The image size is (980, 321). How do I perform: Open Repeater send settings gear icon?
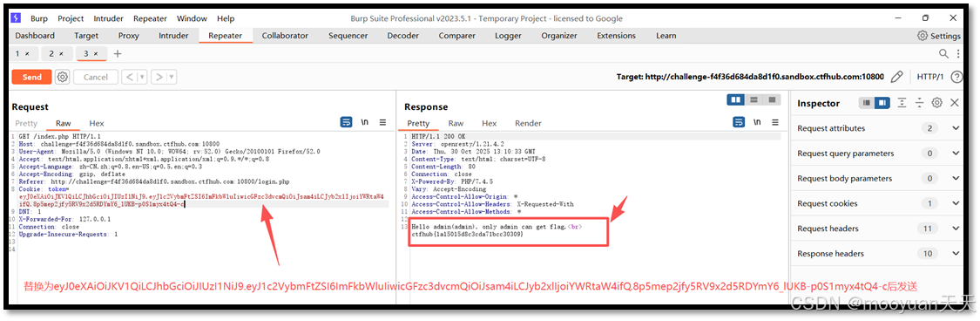pos(62,77)
